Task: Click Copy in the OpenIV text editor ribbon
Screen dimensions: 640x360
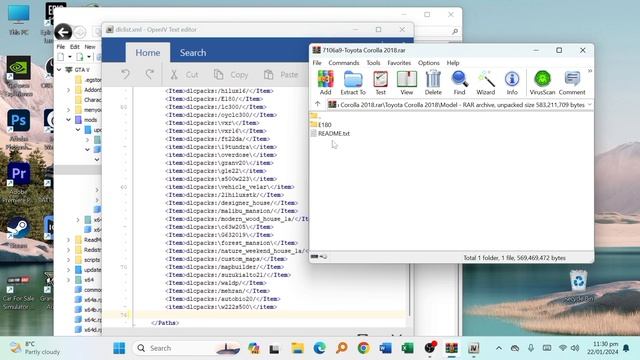Action: tap(231, 75)
